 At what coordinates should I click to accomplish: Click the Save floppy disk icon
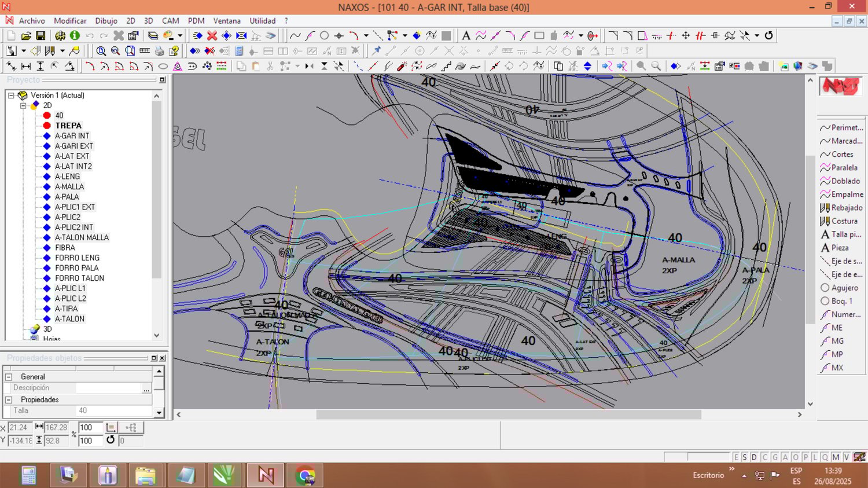[41, 36]
